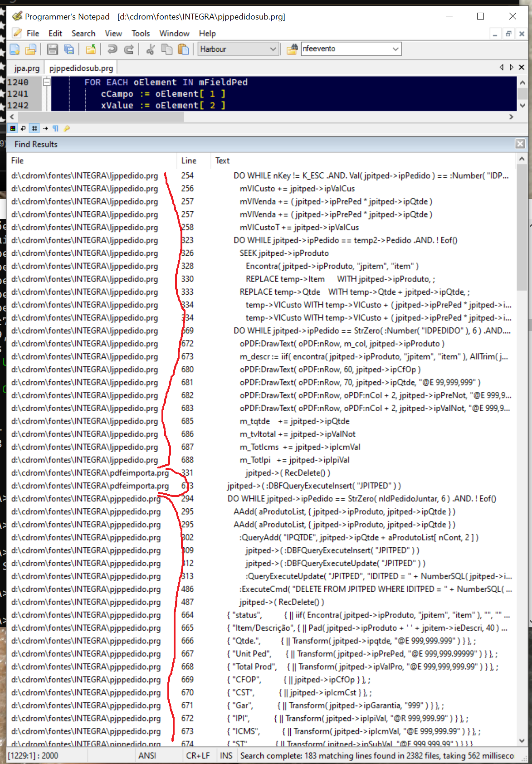Click editor vertical scrollbar up arrow

pos(522,83)
